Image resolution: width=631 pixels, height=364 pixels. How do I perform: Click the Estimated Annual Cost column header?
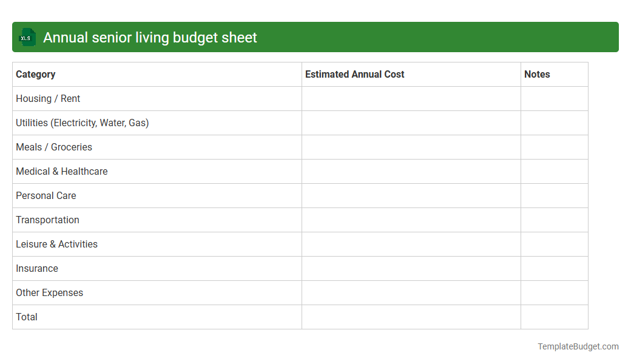(x=353, y=74)
